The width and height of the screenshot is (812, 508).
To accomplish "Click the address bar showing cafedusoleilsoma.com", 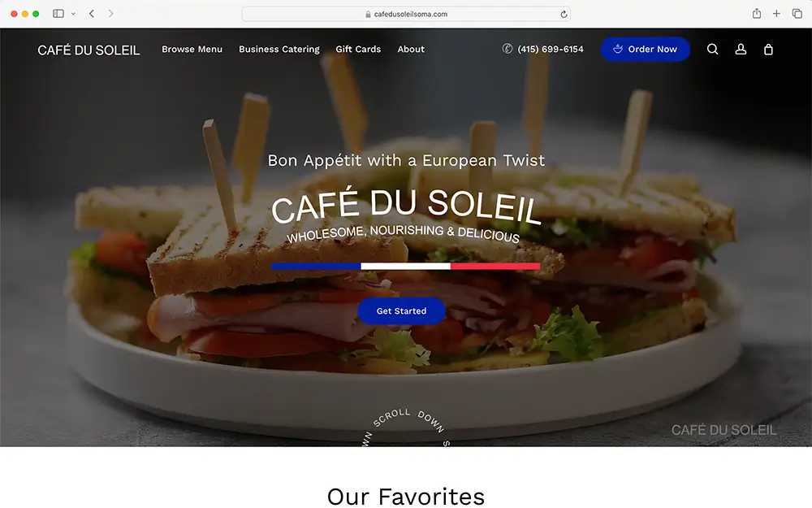I will tap(406, 14).
